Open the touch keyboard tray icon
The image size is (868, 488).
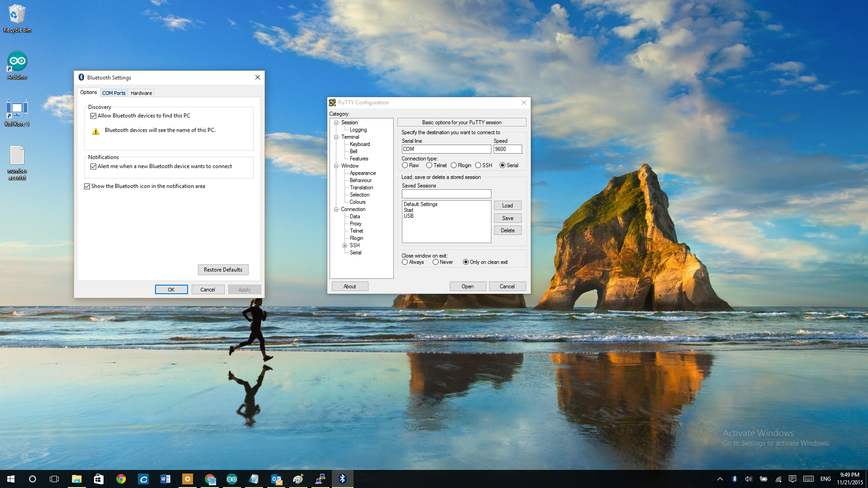pyautogui.click(x=808, y=479)
